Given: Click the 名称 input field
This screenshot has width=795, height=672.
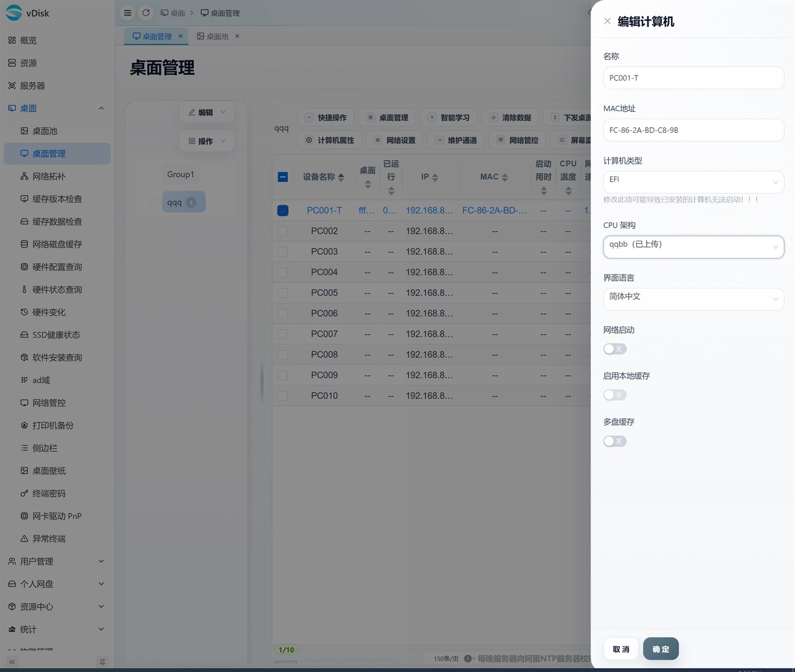Looking at the screenshot, I should pyautogui.click(x=693, y=78).
